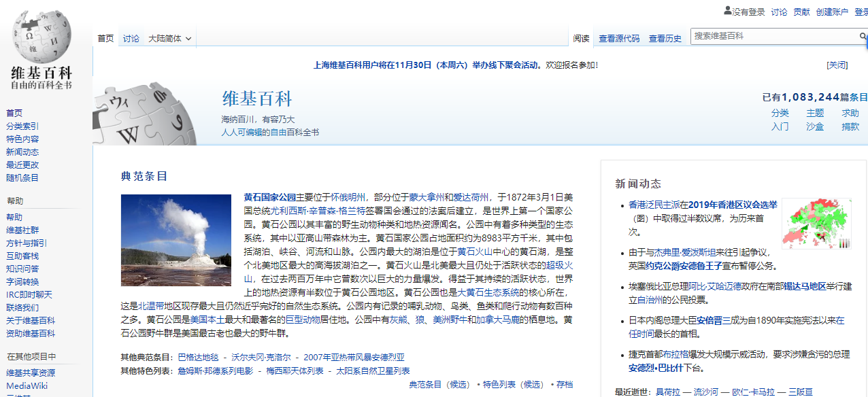Open the Yellowstone geyser thumbnail image
The height and width of the screenshot is (397, 868).
(176, 240)
